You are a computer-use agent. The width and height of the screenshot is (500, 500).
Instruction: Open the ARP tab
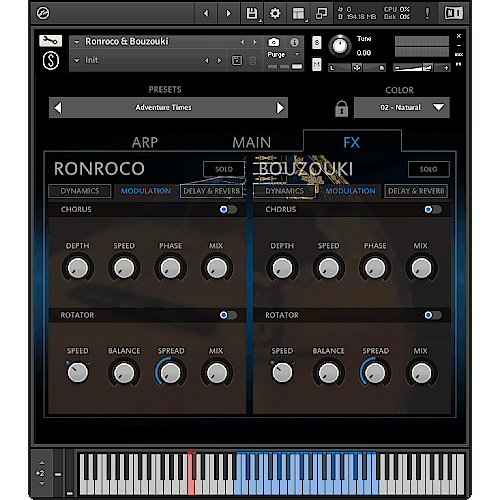145,143
